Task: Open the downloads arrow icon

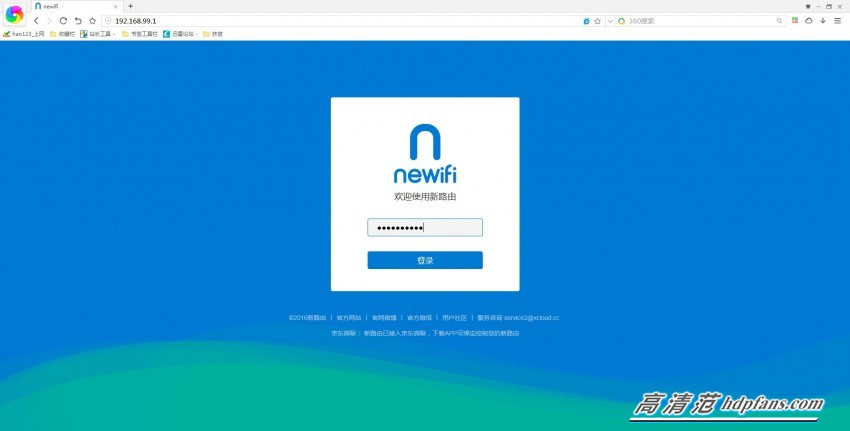Action: pyautogui.click(x=823, y=21)
